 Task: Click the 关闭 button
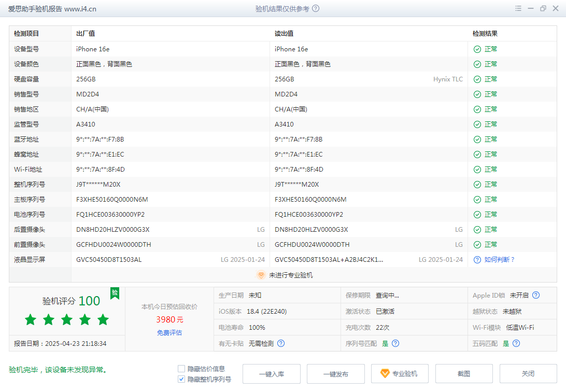[528, 373]
